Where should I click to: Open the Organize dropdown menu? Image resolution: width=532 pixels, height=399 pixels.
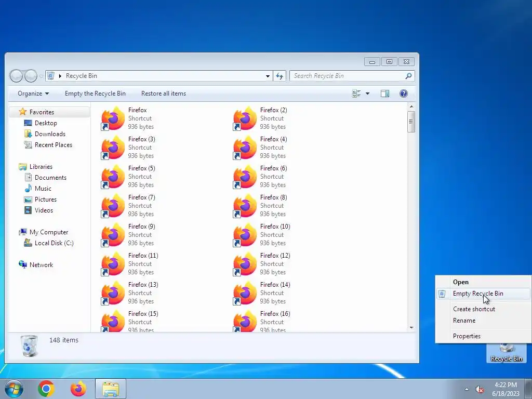click(33, 94)
